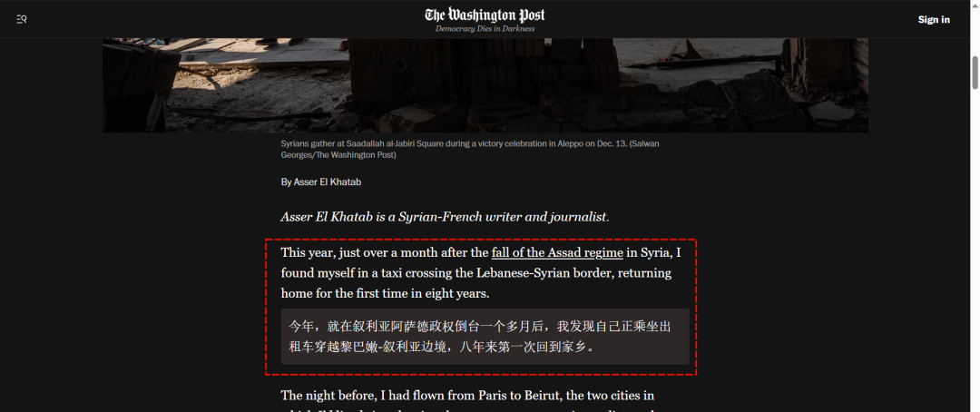Click the byline "By Asser El Khatab"
The width and height of the screenshot is (980, 412).
[x=321, y=181]
